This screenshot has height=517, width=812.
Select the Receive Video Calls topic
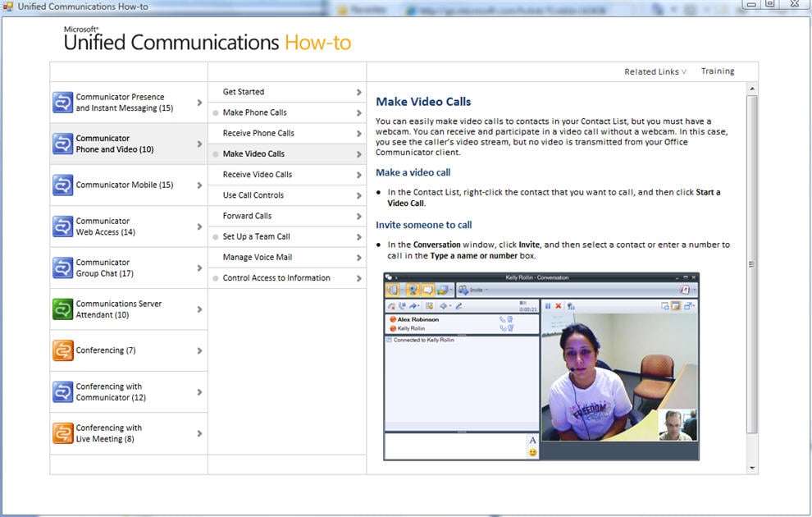[257, 174]
